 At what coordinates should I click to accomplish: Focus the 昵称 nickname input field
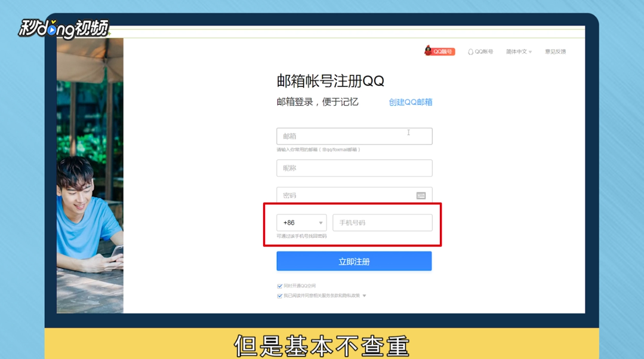pyautogui.click(x=354, y=168)
